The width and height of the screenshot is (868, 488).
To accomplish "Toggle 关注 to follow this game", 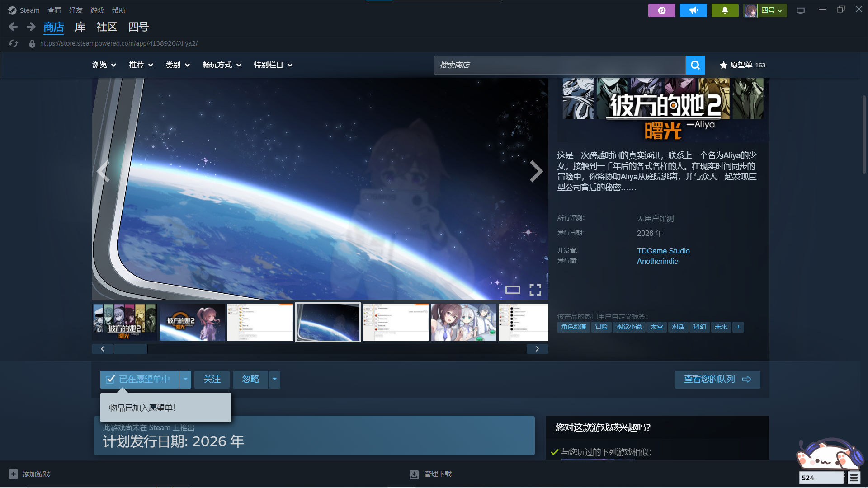I will (x=212, y=380).
